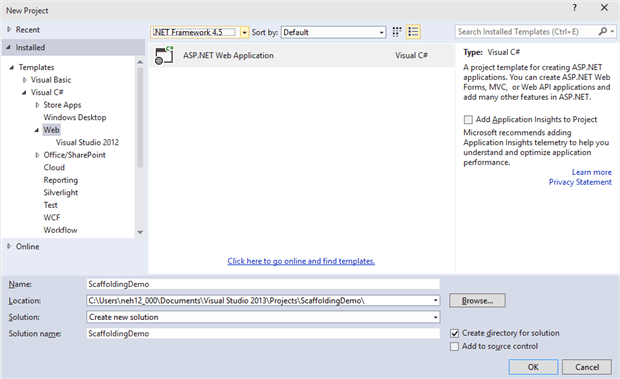Click the Visual C# label in template row
620x379 pixels.
411,55
